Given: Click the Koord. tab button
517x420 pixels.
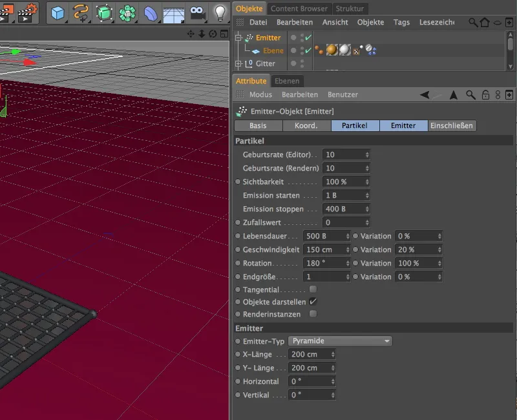Looking at the screenshot, I should (306, 125).
